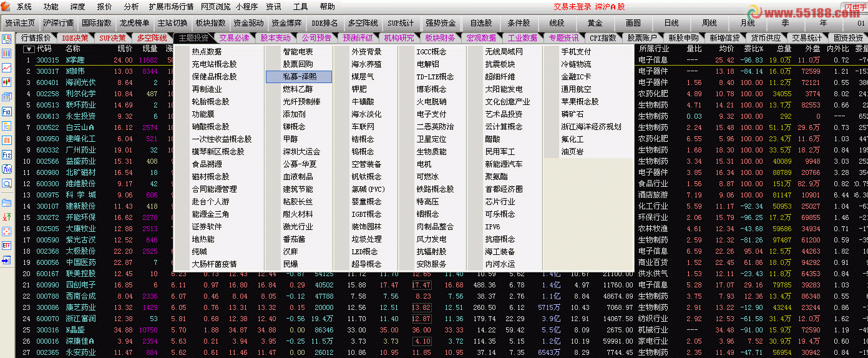The image size is (868, 358).
Task: Click the 周线 period toolbar button
Action: tap(710, 23)
